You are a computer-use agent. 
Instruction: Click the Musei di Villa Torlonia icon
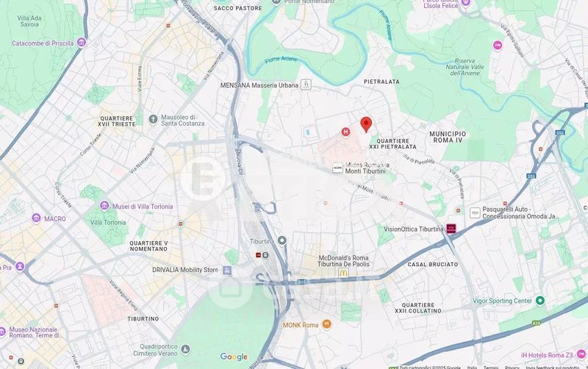[104, 206]
